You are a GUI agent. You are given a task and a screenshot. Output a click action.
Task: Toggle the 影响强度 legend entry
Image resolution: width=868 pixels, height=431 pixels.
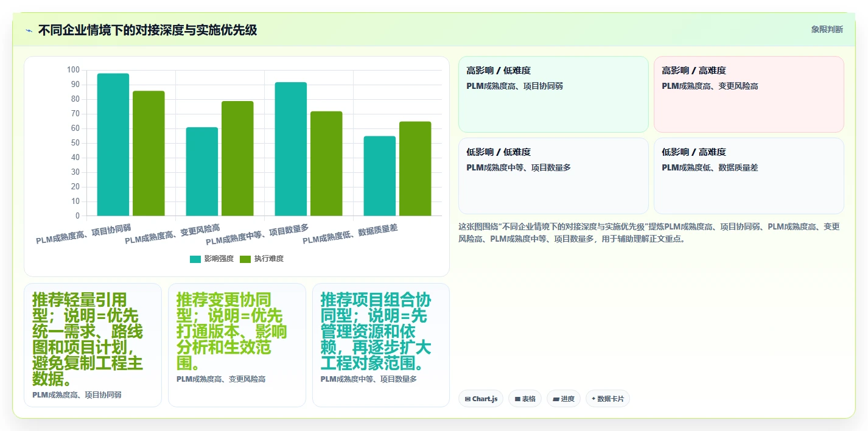(x=212, y=259)
